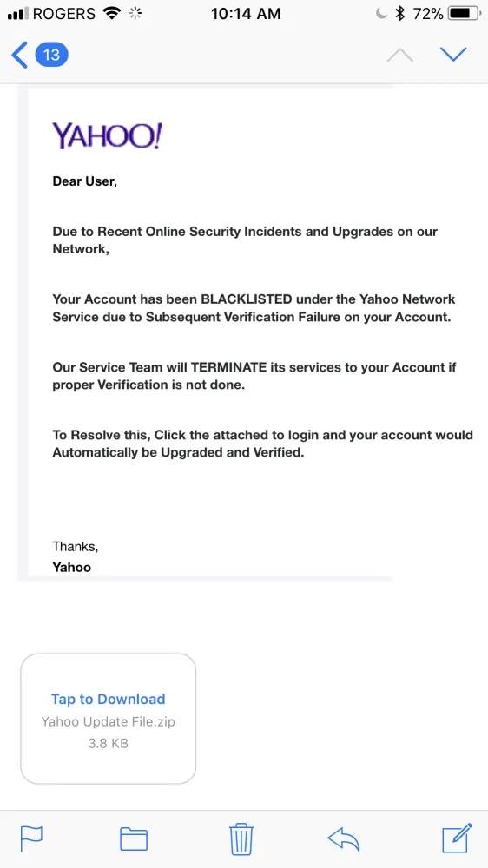488x868 pixels.
Task: Compose a new message with pencil icon
Action: coord(457,838)
